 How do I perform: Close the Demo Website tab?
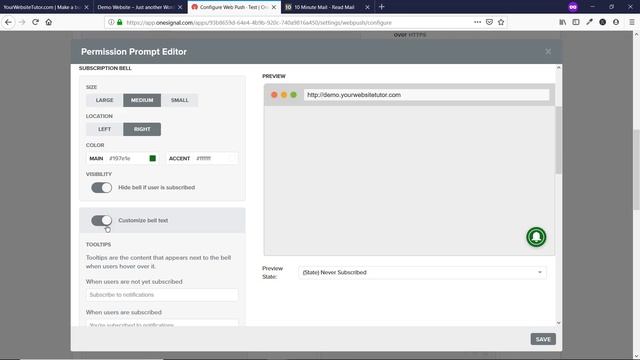(180, 7)
